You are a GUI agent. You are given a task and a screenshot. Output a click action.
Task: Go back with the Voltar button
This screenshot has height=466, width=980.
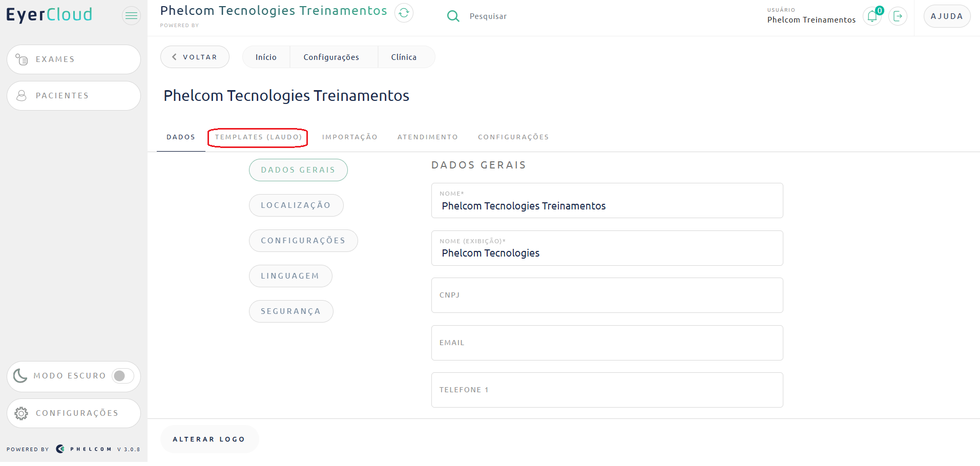pyautogui.click(x=195, y=57)
